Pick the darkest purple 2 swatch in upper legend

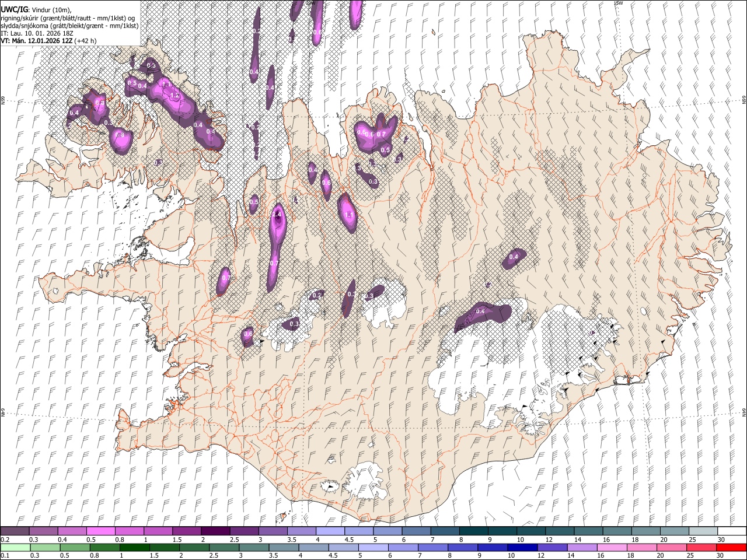(x=215, y=531)
